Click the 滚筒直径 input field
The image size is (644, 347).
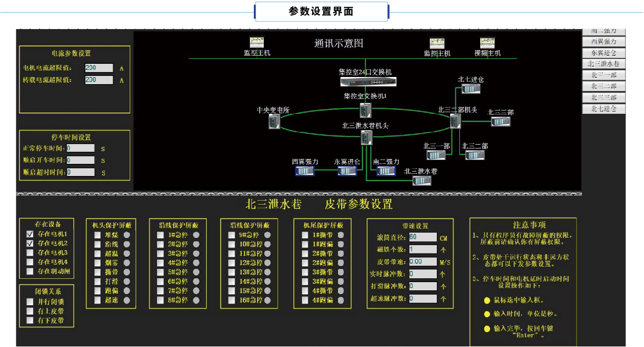[x=423, y=237]
